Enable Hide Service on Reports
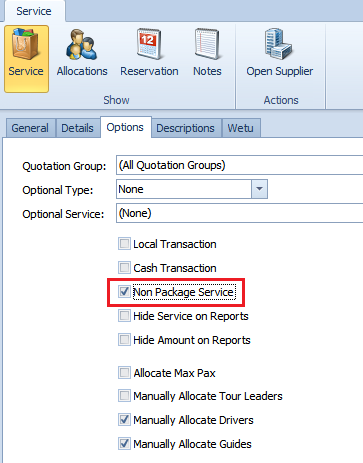This screenshot has height=463, width=363. click(x=124, y=316)
